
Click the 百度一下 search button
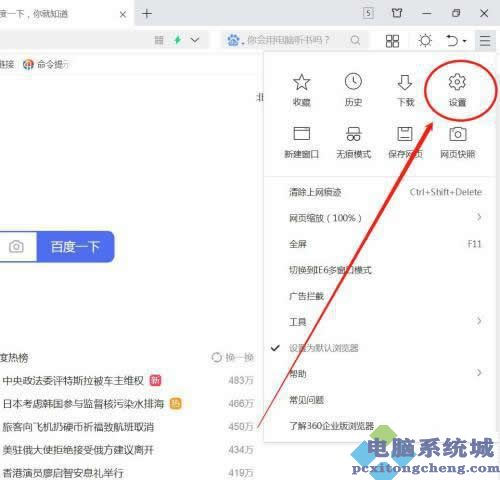click(76, 247)
